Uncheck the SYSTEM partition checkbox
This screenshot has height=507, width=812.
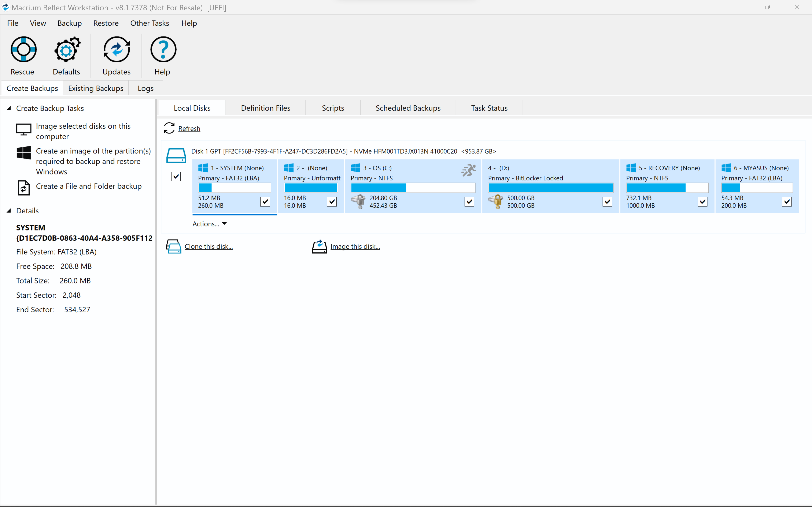[x=265, y=202]
